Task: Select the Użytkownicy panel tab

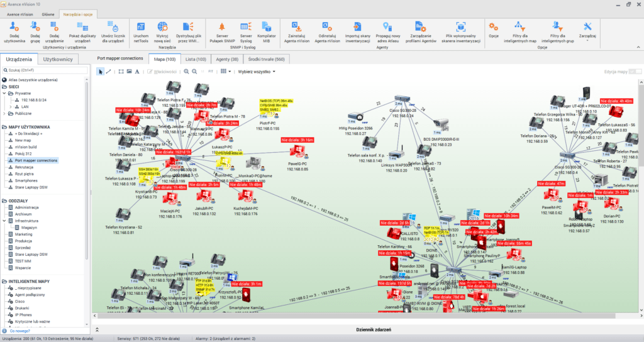Action: click(x=57, y=58)
